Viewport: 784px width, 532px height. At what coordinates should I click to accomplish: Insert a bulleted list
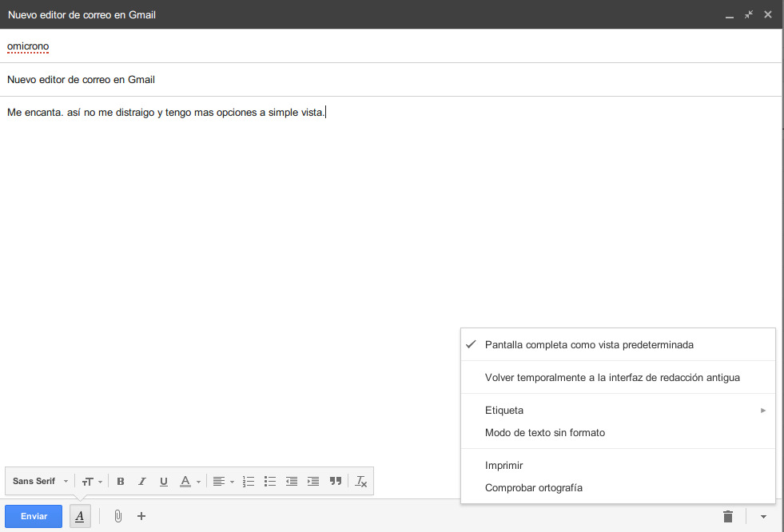[x=270, y=481]
